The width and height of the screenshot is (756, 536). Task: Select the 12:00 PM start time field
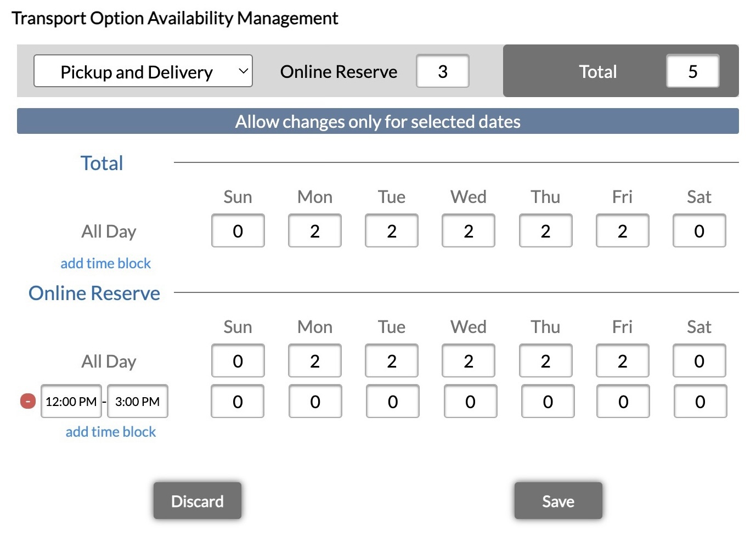[x=71, y=402]
